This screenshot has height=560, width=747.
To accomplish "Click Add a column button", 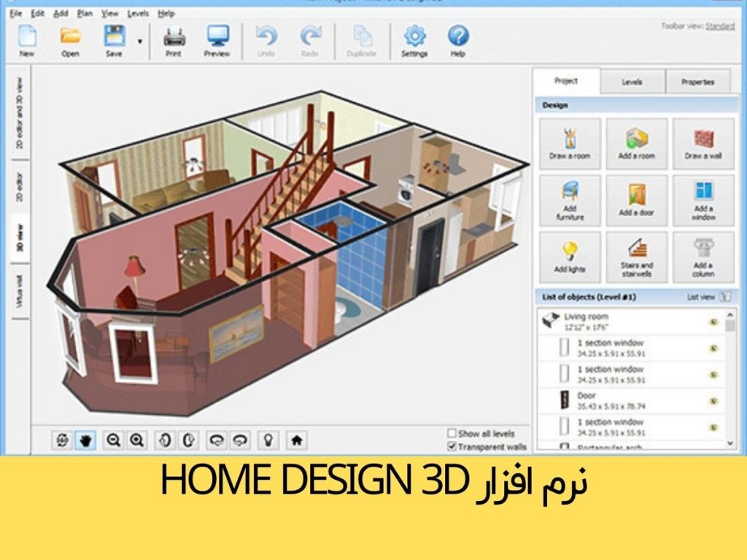I will (x=703, y=257).
